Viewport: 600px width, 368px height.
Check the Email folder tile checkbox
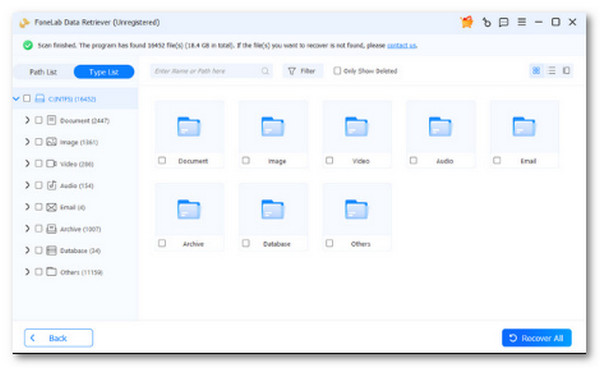click(x=497, y=160)
